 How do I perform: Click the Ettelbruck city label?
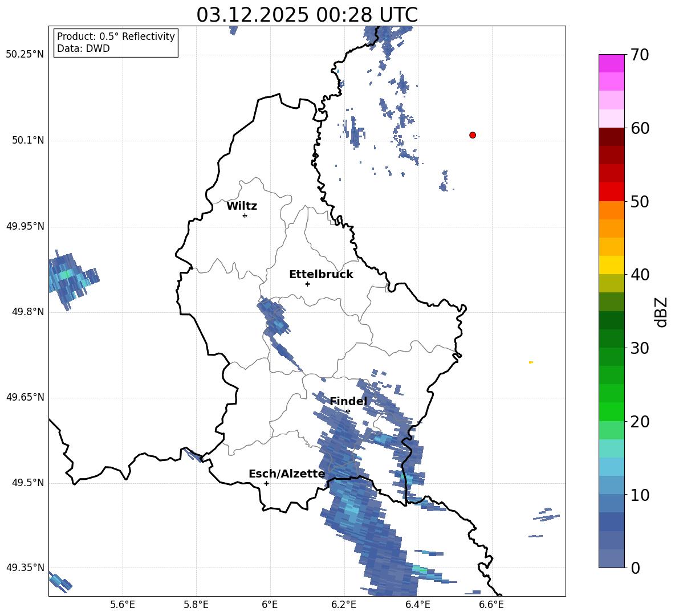click(x=321, y=275)
